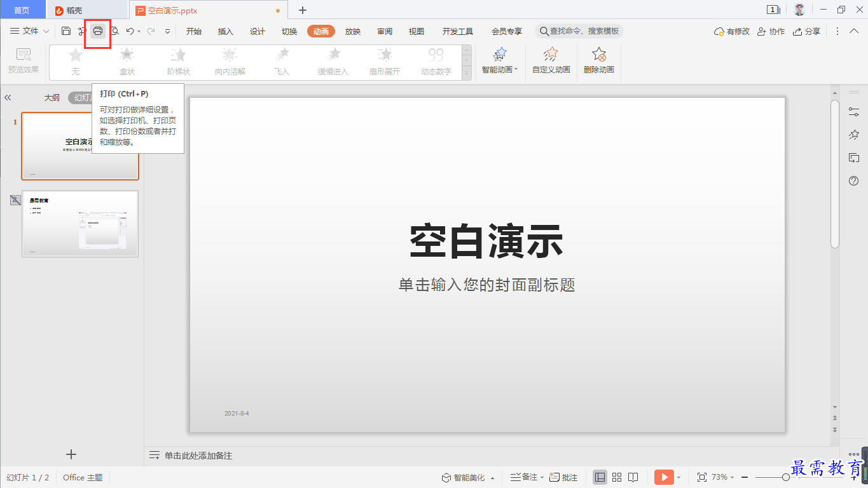Select the 阶梯状 stair animation effect
Viewport: 868px width, 488px height.
[x=179, y=62]
